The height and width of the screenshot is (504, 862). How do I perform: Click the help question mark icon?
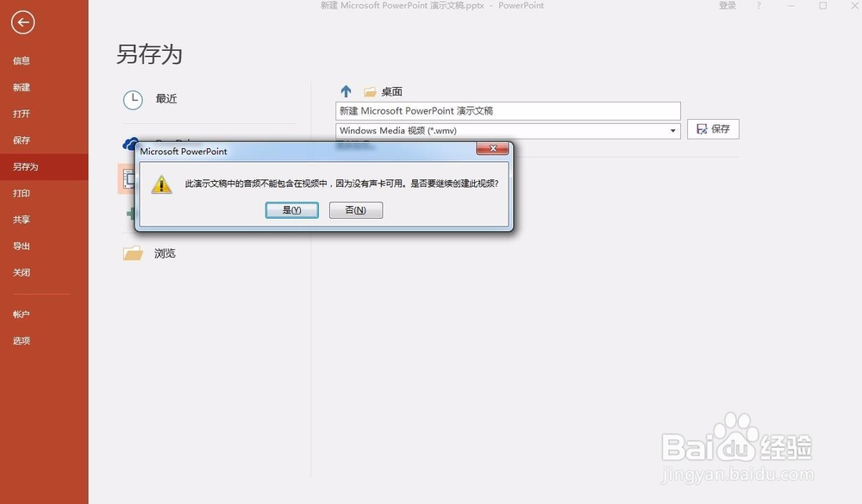click(x=759, y=5)
